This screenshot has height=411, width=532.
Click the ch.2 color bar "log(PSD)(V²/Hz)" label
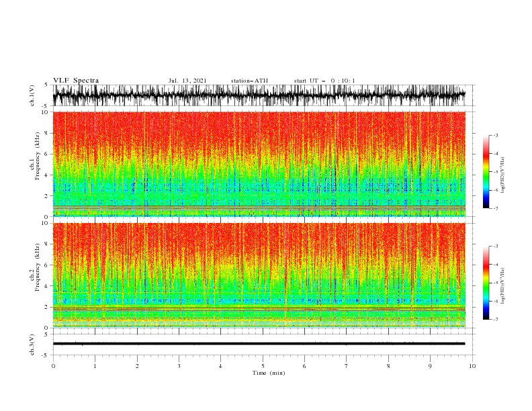click(x=503, y=286)
